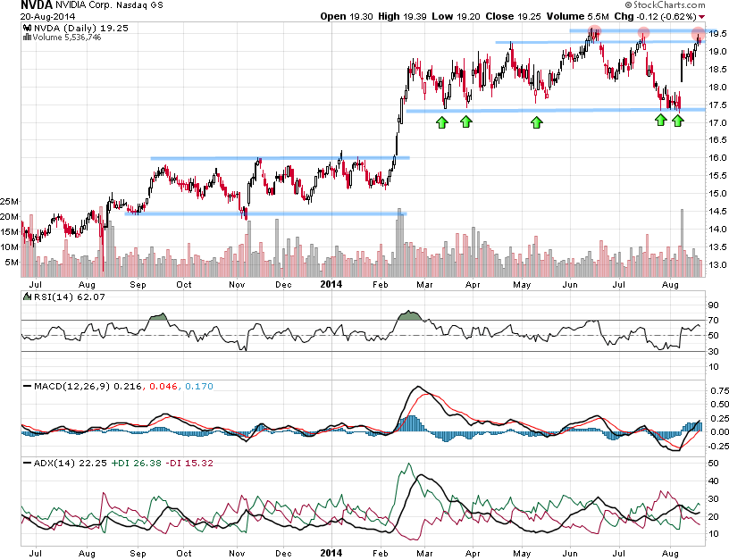Click the 16.0 price axis label
The image size is (729, 560).
pos(717,157)
